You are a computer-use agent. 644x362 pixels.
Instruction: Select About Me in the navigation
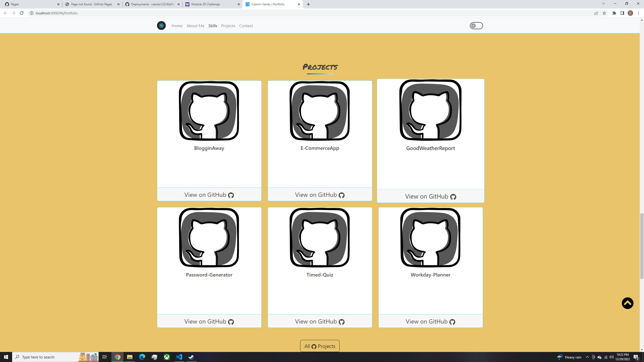[195, 26]
